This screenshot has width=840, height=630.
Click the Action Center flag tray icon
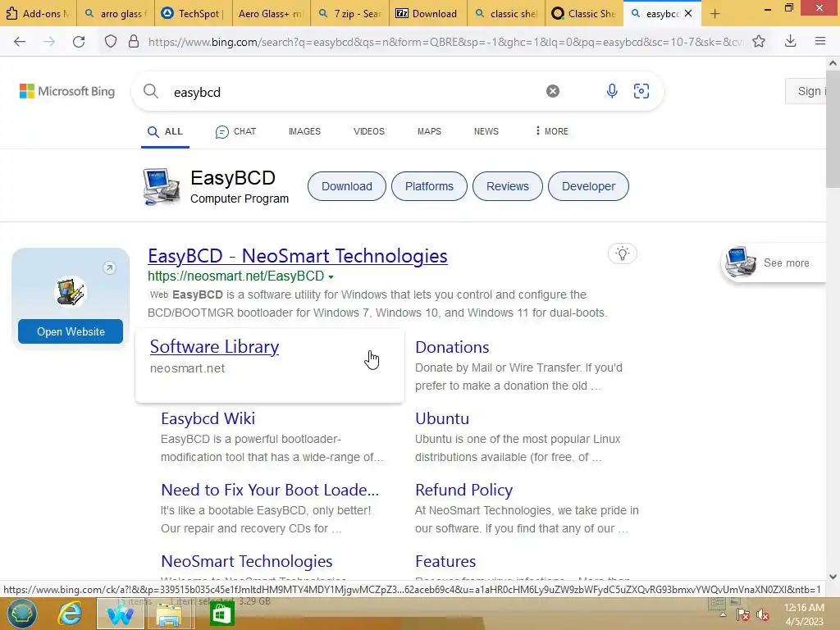point(742,615)
